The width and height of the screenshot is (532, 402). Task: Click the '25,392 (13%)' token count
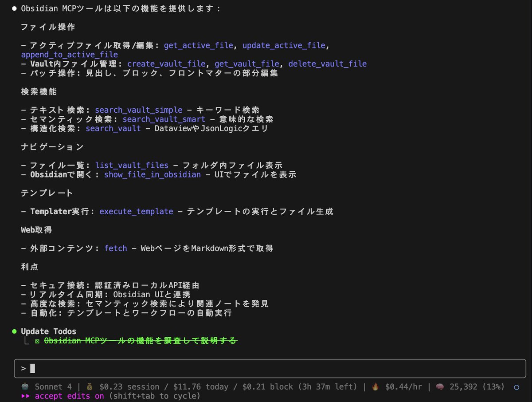[x=477, y=387]
